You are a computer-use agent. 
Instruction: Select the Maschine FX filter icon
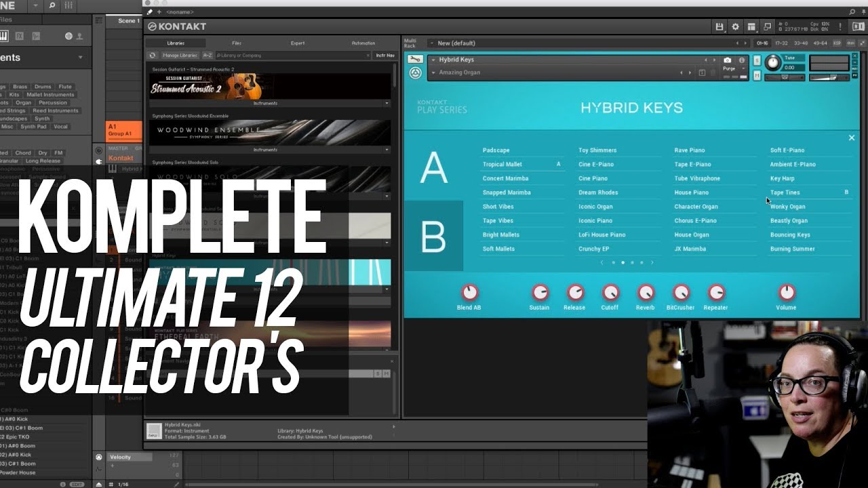[20, 36]
